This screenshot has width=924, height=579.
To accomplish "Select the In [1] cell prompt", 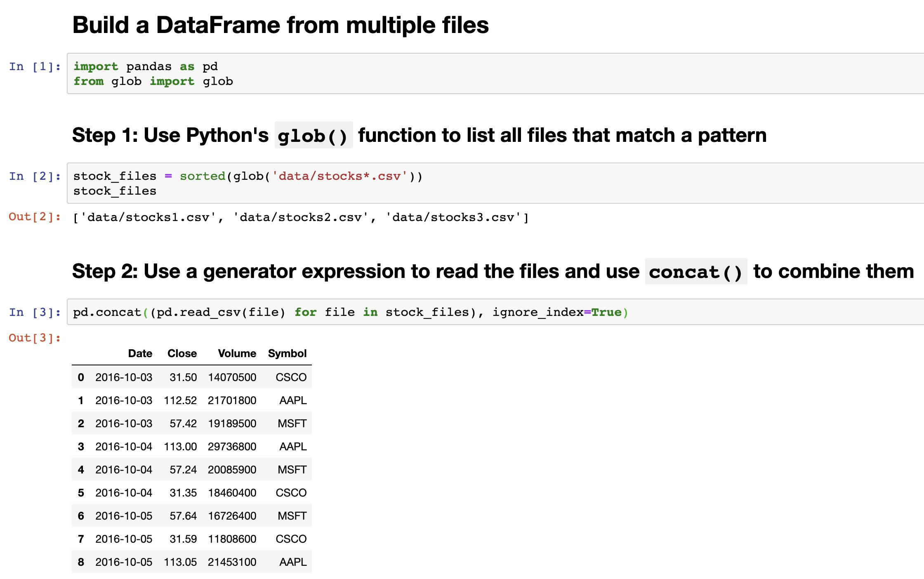I will click(35, 66).
